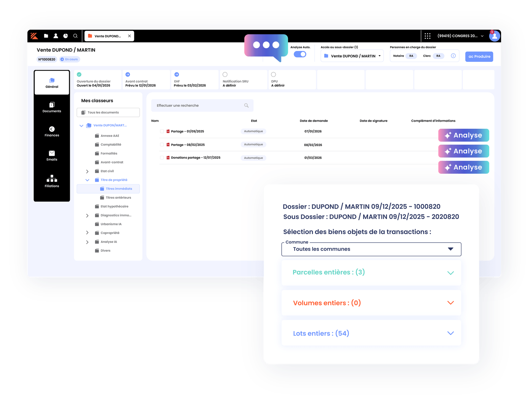Click the Clerc RA badge

point(438,56)
